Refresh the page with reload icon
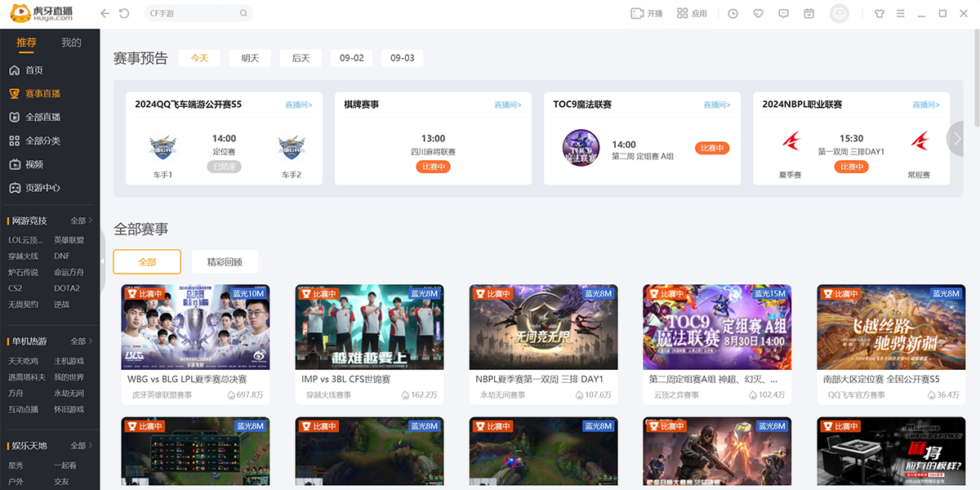This screenshot has width=980, height=490. click(x=124, y=14)
